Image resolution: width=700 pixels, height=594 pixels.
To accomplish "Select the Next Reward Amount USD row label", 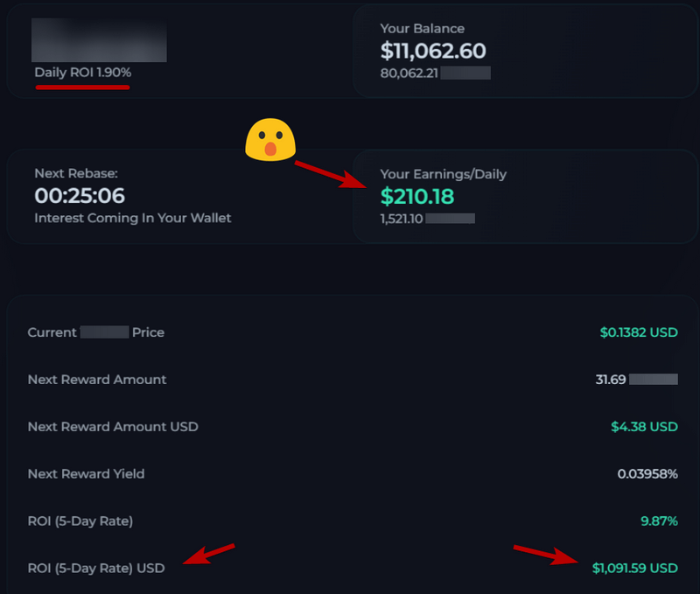I will click(113, 427).
